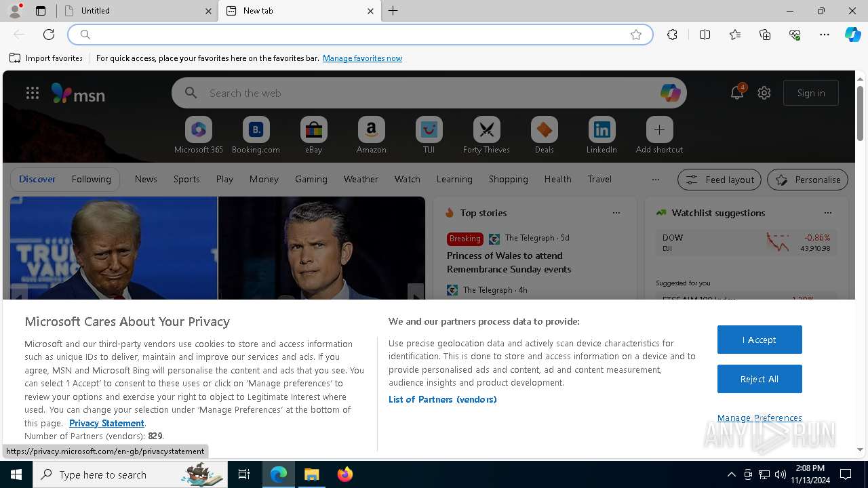Refresh the page
Viewport: 868px width, 488px height.
click(x=49, y=35)
